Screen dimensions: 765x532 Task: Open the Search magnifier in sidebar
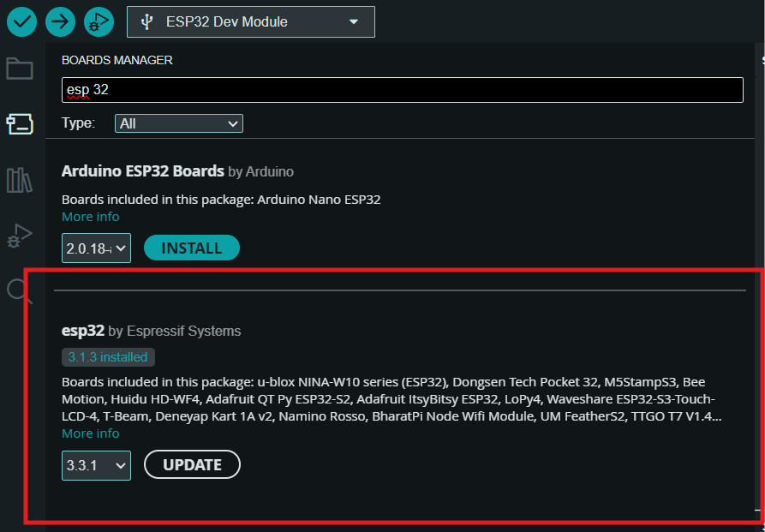20,291
